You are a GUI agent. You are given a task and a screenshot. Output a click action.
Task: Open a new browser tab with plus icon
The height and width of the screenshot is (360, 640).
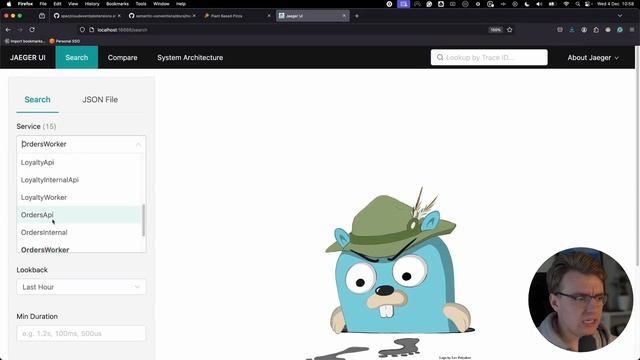click(x=357, y=16)
